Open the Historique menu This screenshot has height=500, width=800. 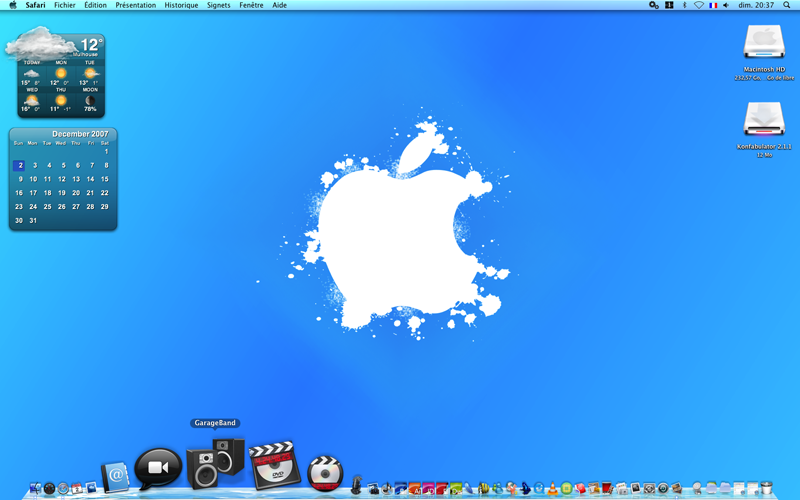pyautogui.click(x=181, y=5)
